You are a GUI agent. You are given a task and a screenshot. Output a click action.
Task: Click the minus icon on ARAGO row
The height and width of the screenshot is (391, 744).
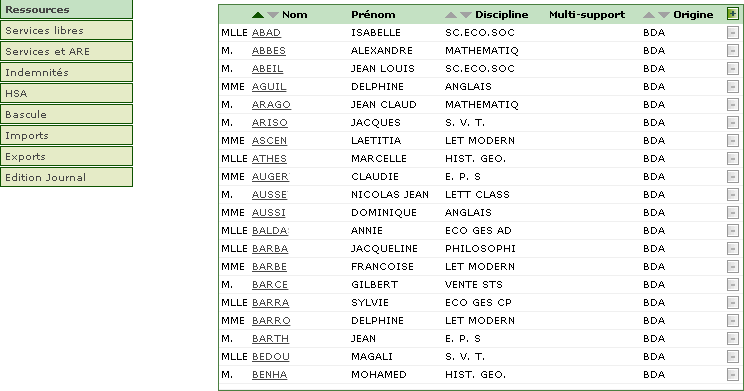(x=733, y=105)
